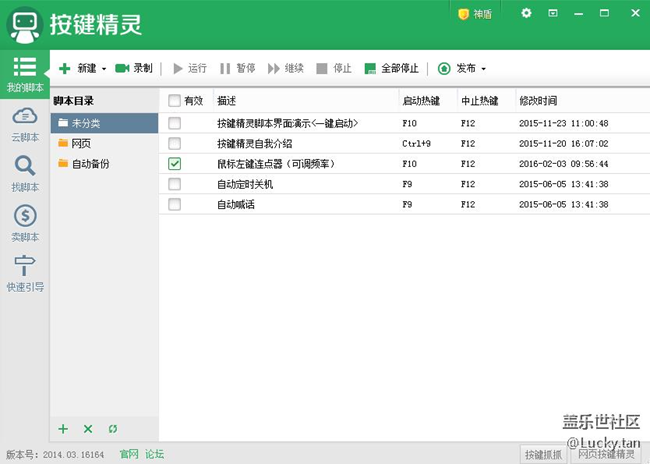The height and width of the screenshot is (464, 650).
Task: Toggle the 有效 select-all header checkbox
Action: [x=175, y=101]
